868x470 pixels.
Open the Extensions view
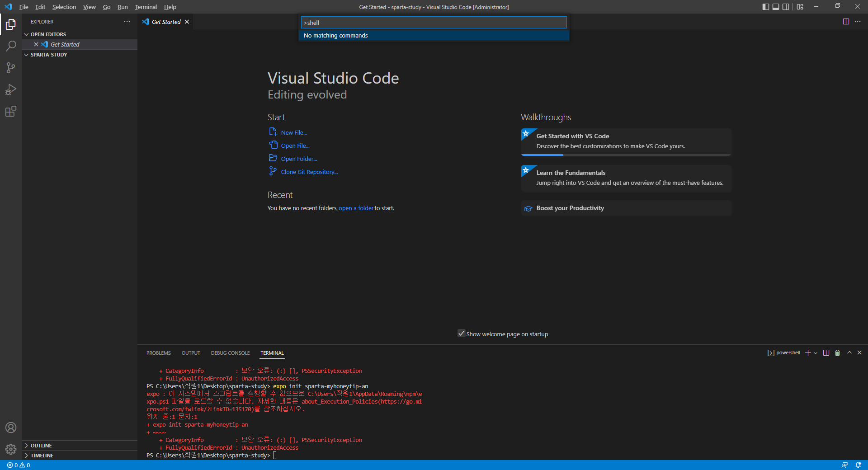tap(11, 111)
